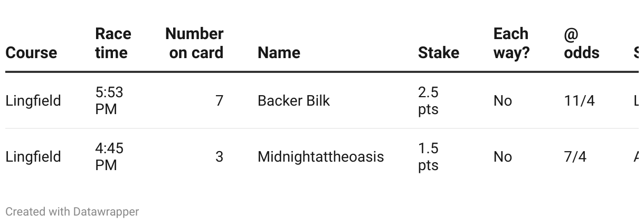Screen dimensions: 644x224
Task: Click card number 7 cell
Action: pos(219,101)
